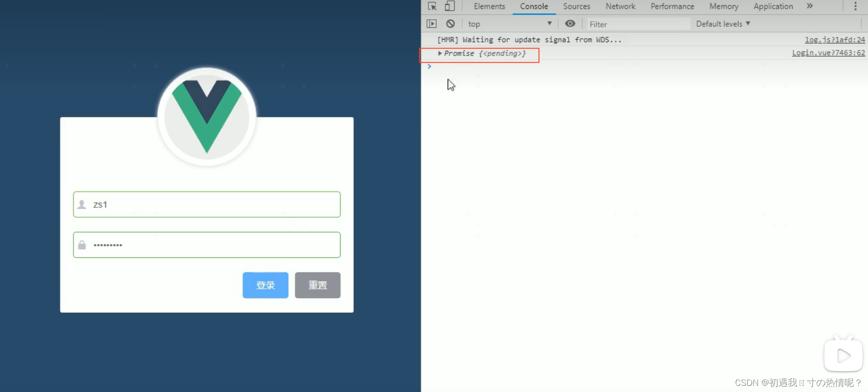The image size is (868, 392).
Task: Focus the password input field
Action: pos(207,245)
